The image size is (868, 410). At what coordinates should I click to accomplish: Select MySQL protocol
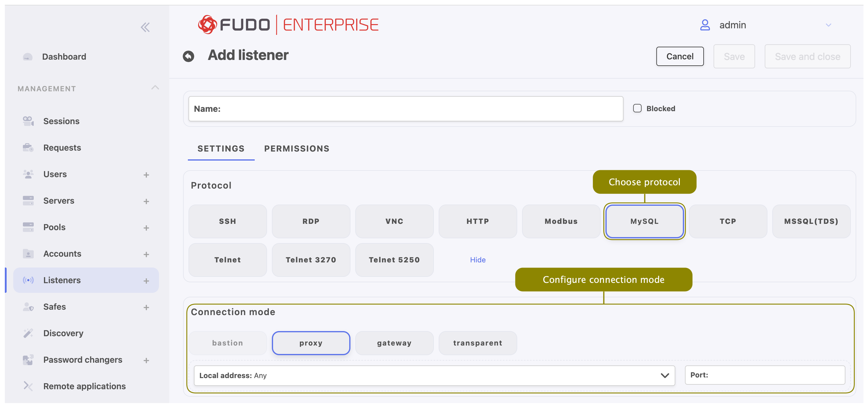click(644, 221)
